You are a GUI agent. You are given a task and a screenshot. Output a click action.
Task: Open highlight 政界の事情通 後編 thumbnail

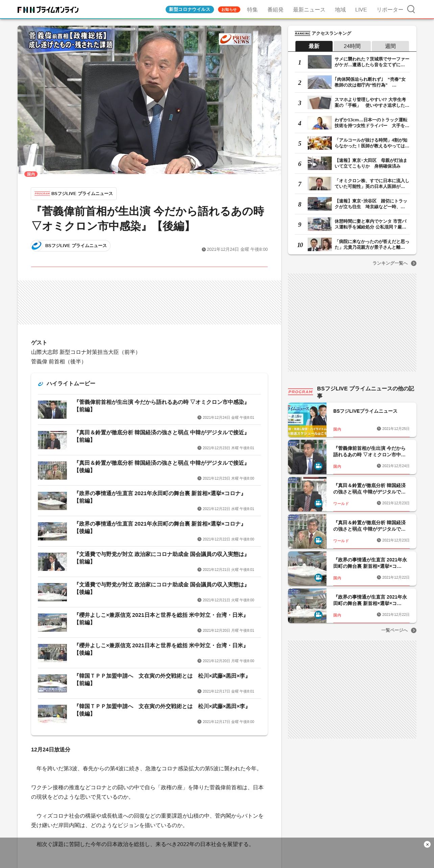click(x=52, y=531)
